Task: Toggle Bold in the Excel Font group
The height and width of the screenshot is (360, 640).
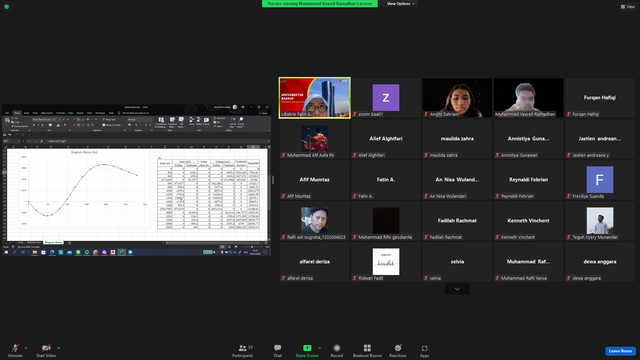Action: [33, 125]
